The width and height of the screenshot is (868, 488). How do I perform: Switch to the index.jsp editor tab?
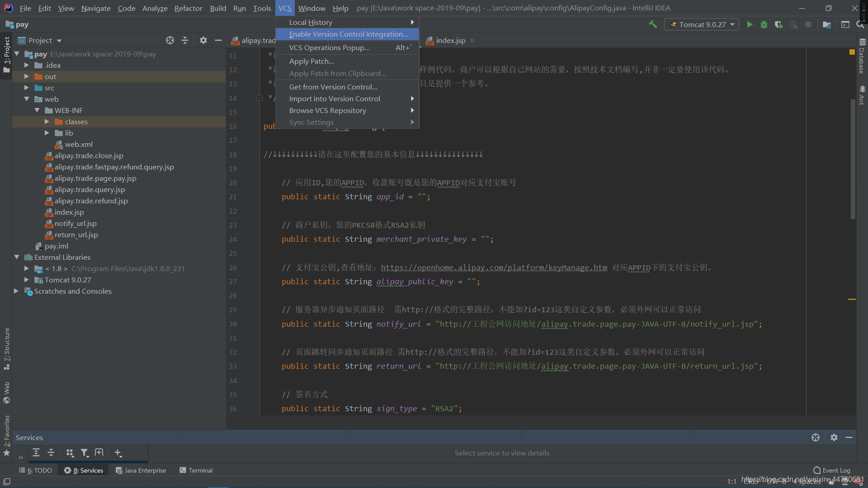pos(450,40)
